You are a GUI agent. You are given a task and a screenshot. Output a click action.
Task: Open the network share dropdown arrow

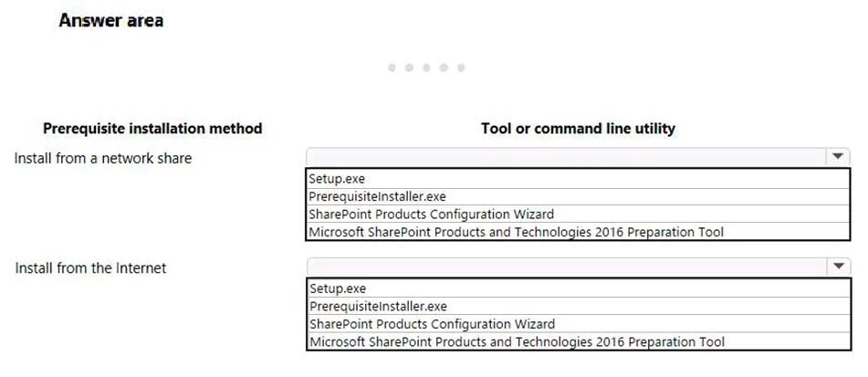pyautogui.click(x=838, y=157)
